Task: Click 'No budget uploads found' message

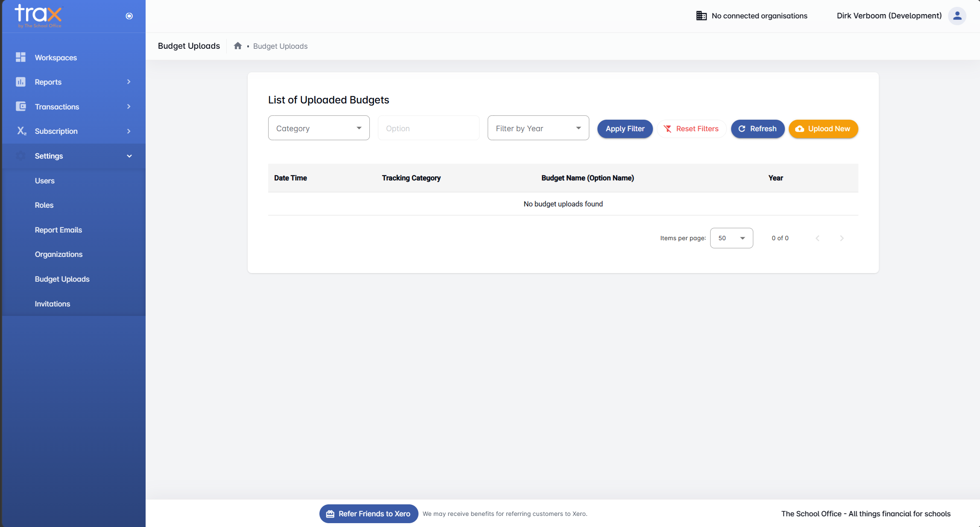Action: pos(563,204)
